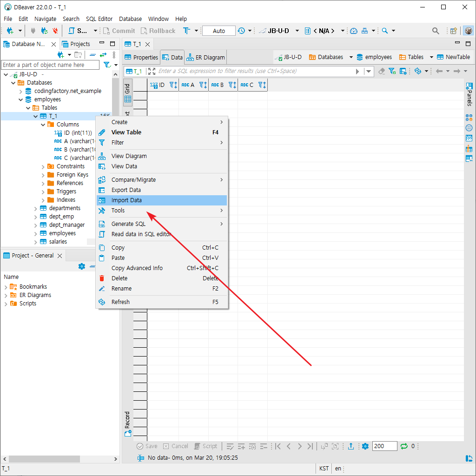
Task: Choose Export Data from context menu
Action: (x=161, y=190)
